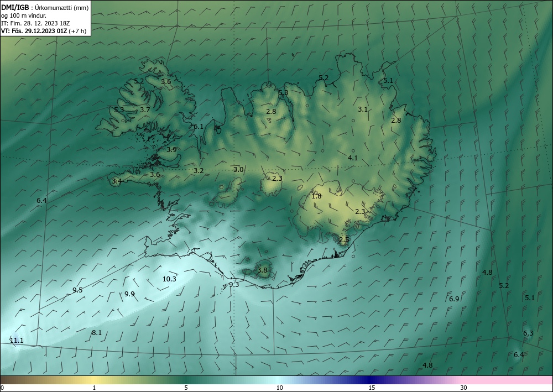Select the 3.9 value on the map

coord(171,149)
